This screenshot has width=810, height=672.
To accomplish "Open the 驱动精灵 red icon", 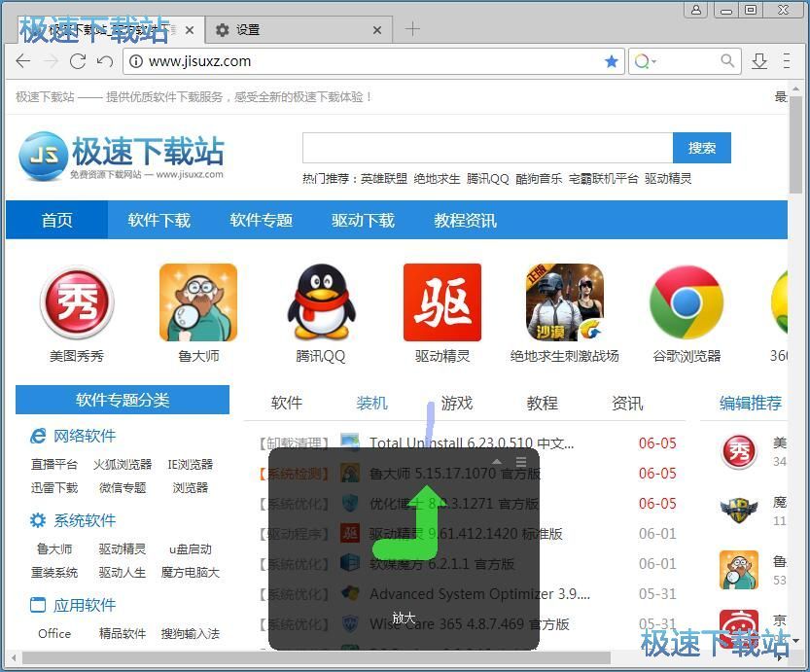I will 442,302.
